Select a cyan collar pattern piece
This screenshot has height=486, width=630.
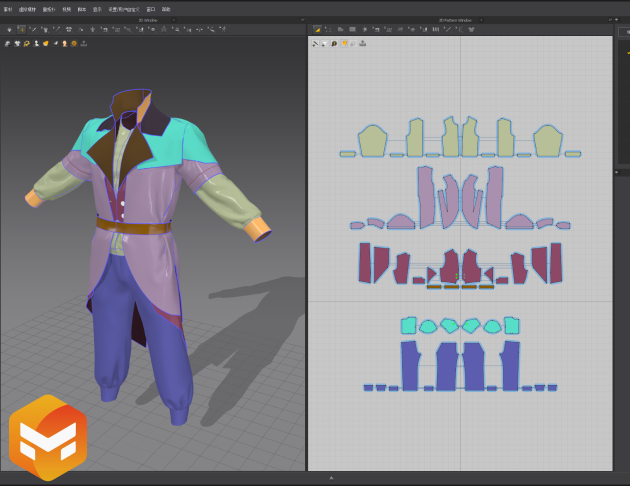tap(408, 326)
